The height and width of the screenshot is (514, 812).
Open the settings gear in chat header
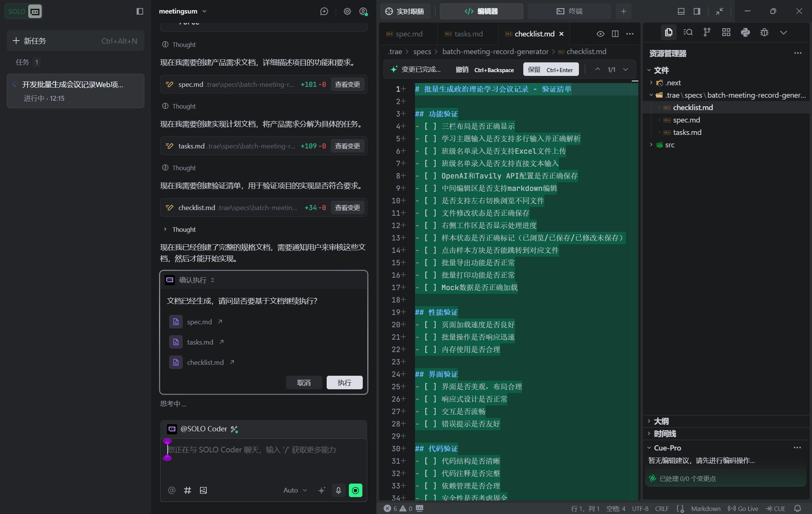click(347, 11)
